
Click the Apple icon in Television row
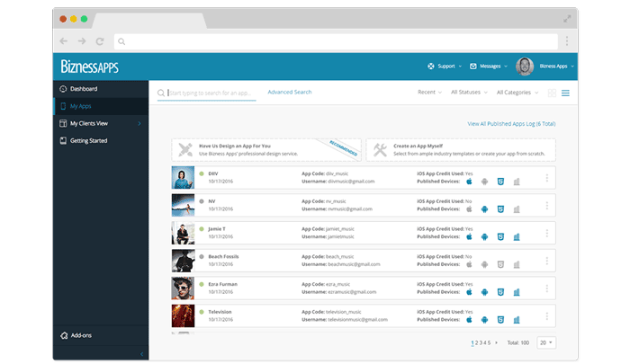tap(469, 320)
